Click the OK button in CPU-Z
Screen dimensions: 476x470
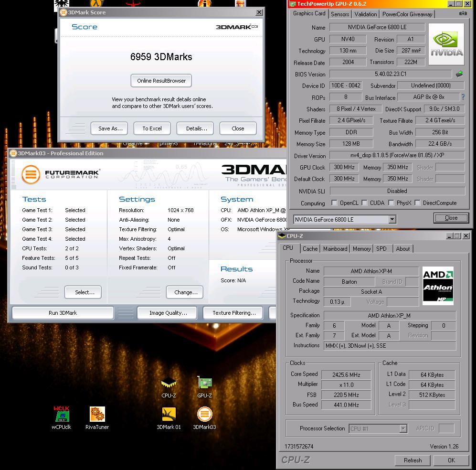click(x=451, y=460)
